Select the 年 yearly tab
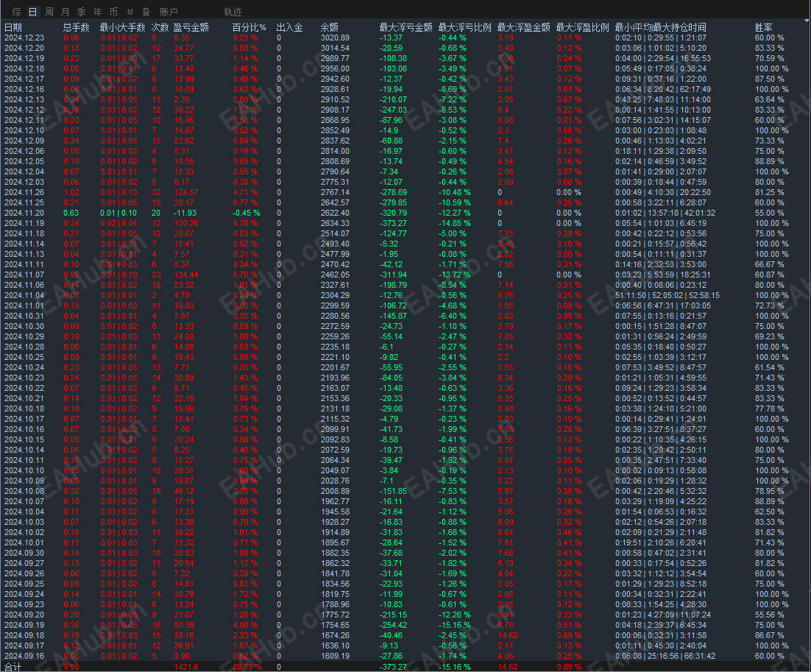 [x=97, y=12]
